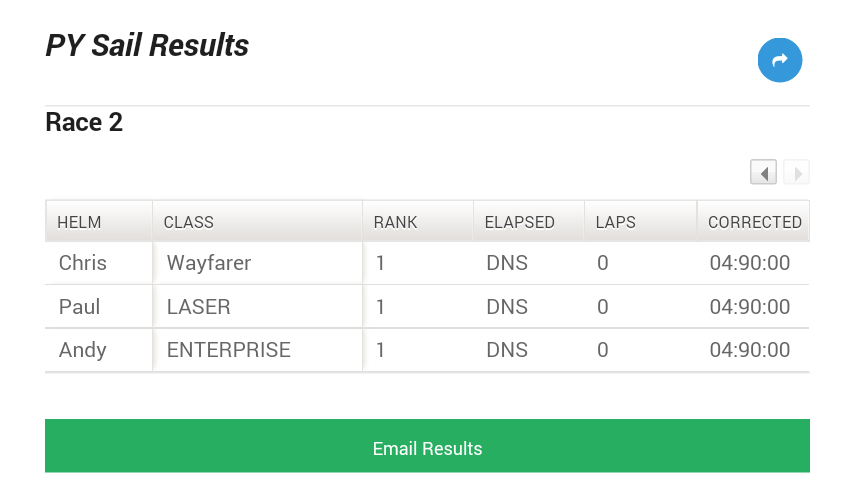This screenshot has height=480, width=854.
Task: Click the next race arrow
Action: [x=796, y=173]
